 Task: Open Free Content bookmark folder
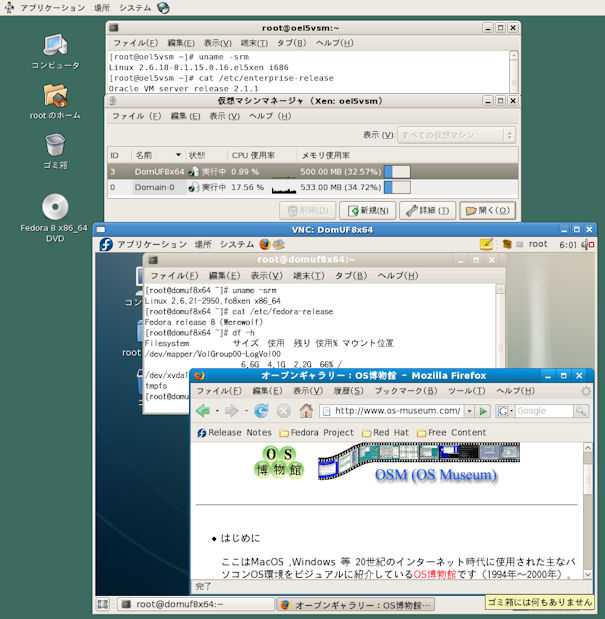pos(451,433)
